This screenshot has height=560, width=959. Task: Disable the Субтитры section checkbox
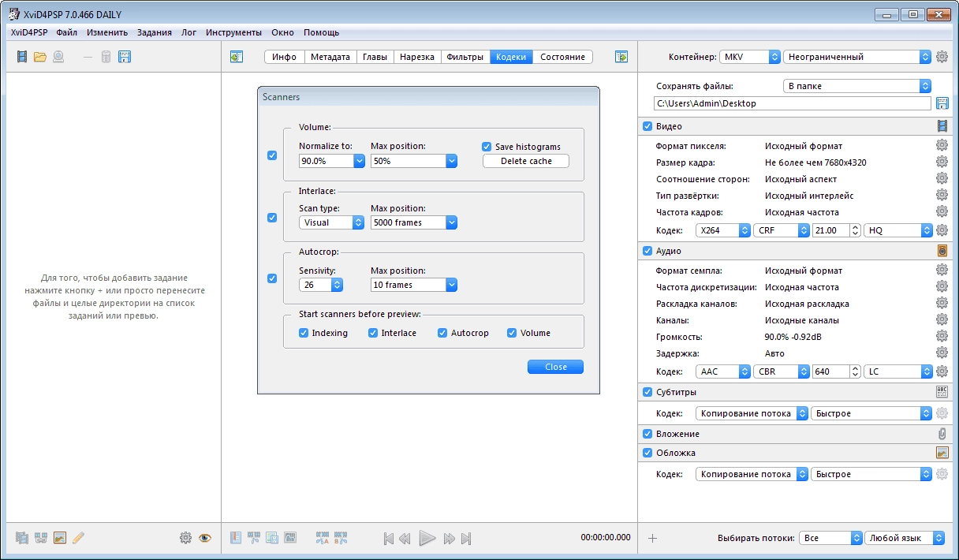click(647, 392)
